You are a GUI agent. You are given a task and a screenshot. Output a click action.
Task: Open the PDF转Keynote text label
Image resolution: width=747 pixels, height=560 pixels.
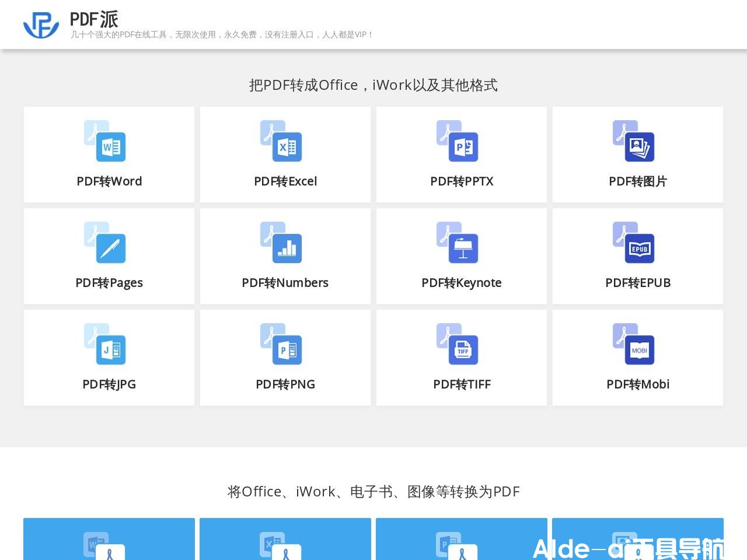click(462, 283)
